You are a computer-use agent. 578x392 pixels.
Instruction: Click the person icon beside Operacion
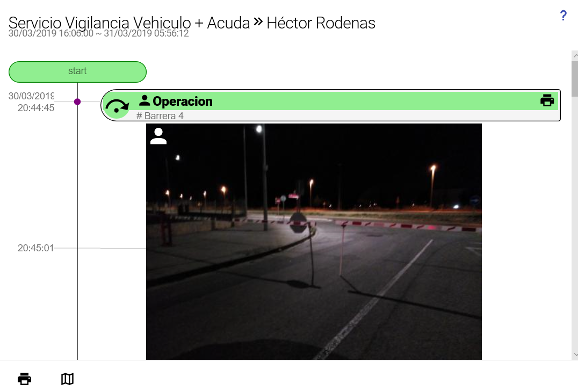click(x=144, y=100)
